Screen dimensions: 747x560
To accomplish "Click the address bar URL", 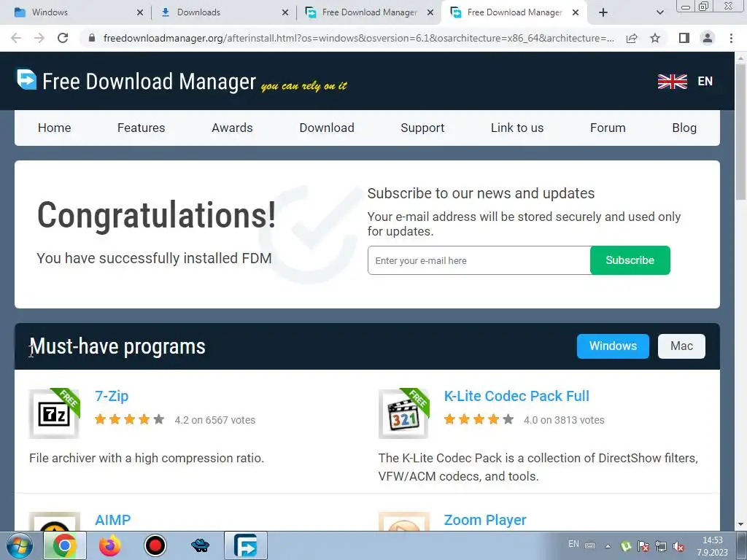I will [359, 38].
